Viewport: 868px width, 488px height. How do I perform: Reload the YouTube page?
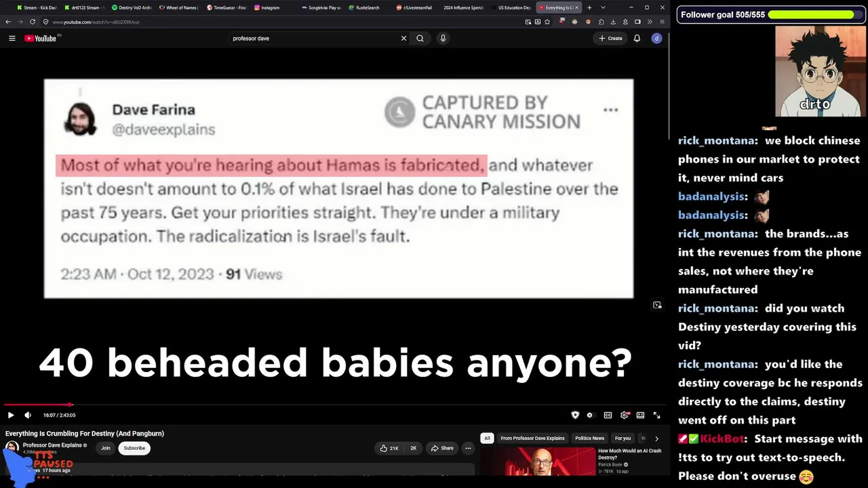pyautogui.click(x=33, y=22)
